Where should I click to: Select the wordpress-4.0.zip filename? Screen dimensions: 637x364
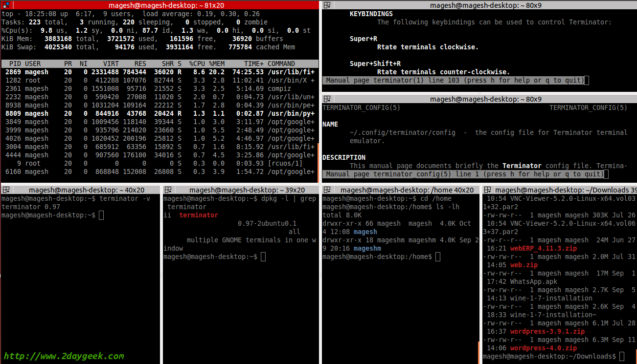click(543, 348)
